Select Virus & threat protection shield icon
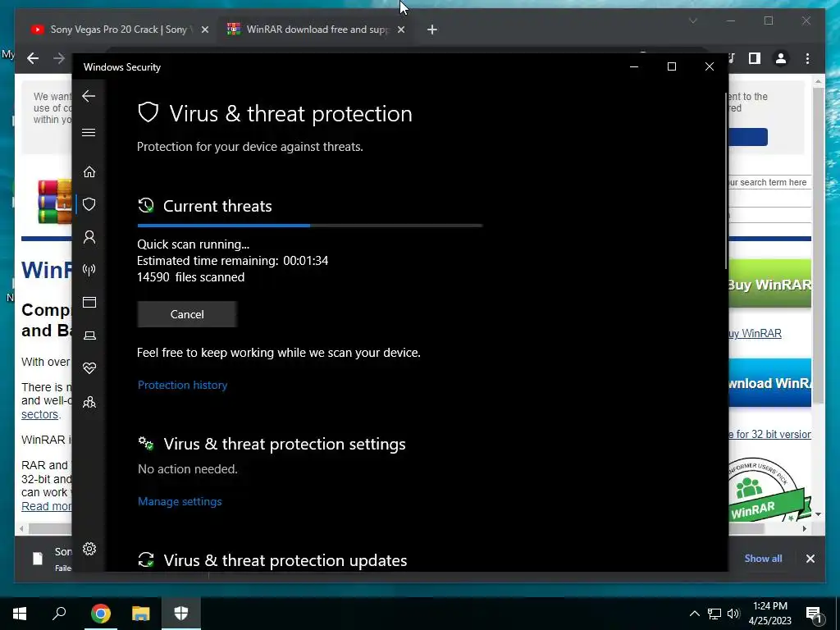 (x=89, y=204)
